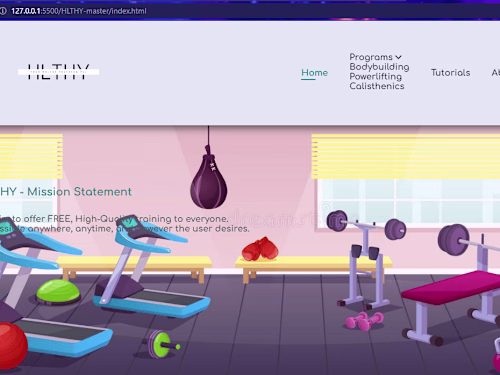Click the red boxing gloves on the bench
The image size is (500, 375).
click(260, 249)
